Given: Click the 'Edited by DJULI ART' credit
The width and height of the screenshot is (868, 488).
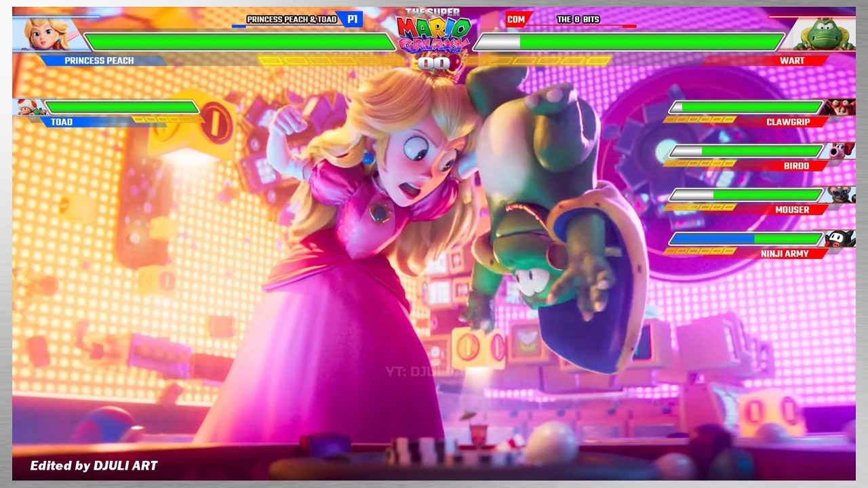Looking at the screenshot, I should [x=94, y=466].
